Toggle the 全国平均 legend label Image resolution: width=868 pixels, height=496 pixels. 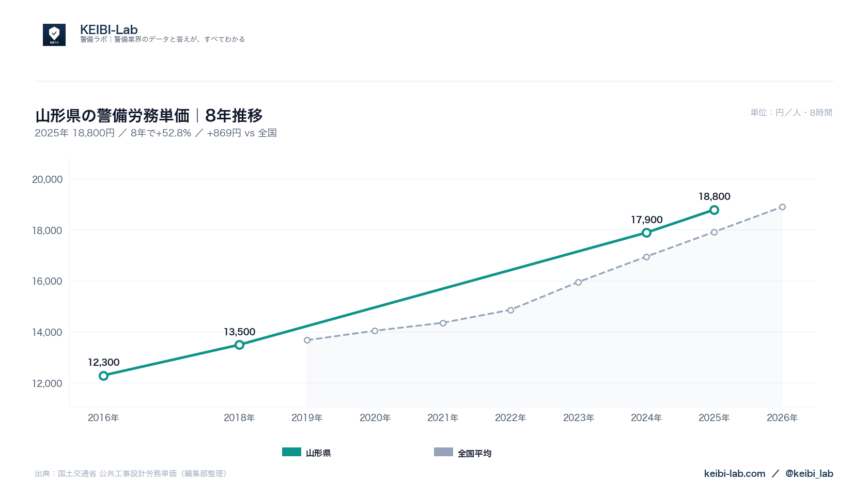click(x=474, y=453)
